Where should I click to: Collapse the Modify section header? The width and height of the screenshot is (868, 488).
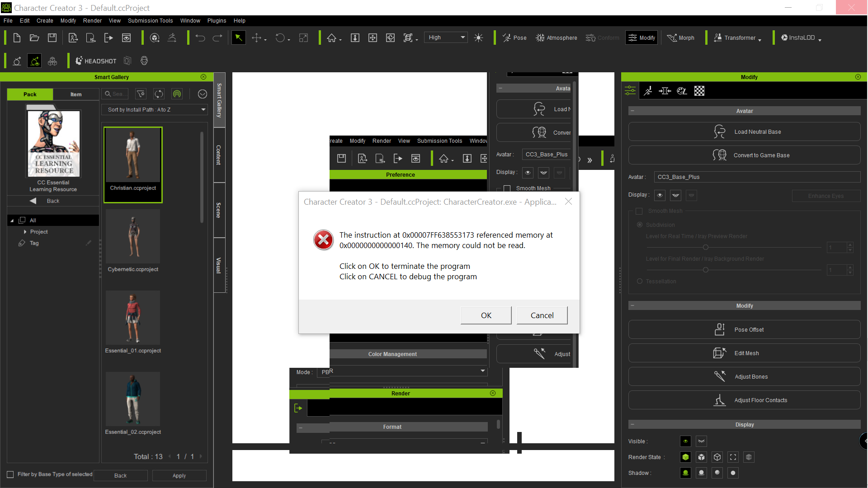pos(632,306)
